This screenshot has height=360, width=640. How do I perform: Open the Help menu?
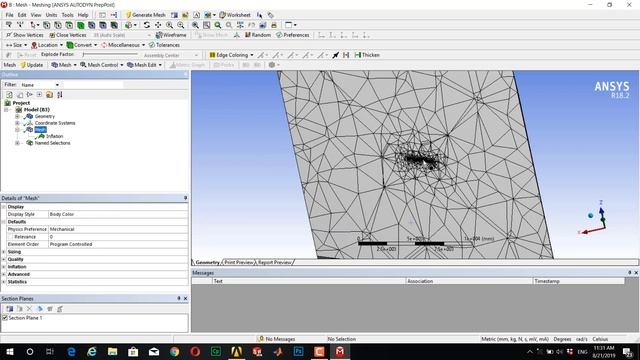83,15
